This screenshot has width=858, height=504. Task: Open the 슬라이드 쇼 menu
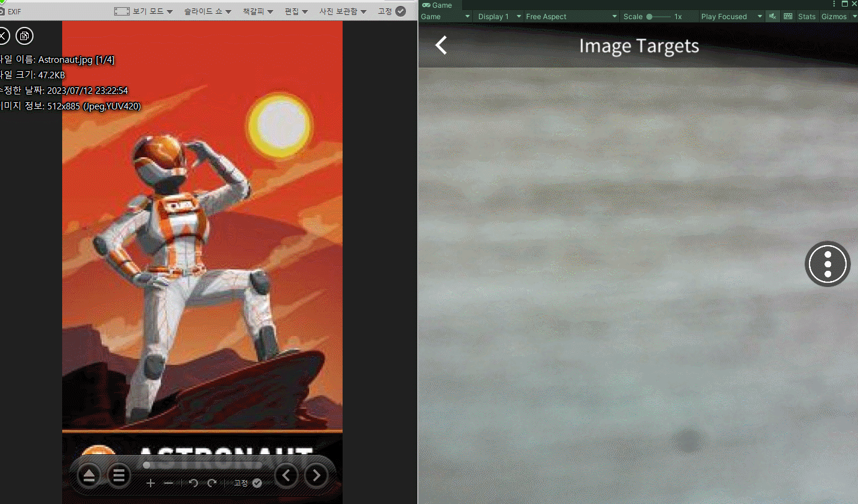coord(207,11)
